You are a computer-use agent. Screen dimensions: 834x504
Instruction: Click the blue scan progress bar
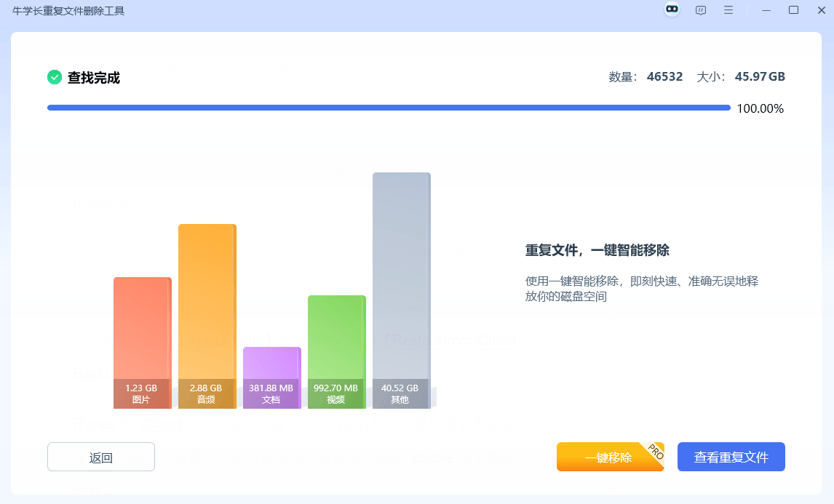[389, 108]
